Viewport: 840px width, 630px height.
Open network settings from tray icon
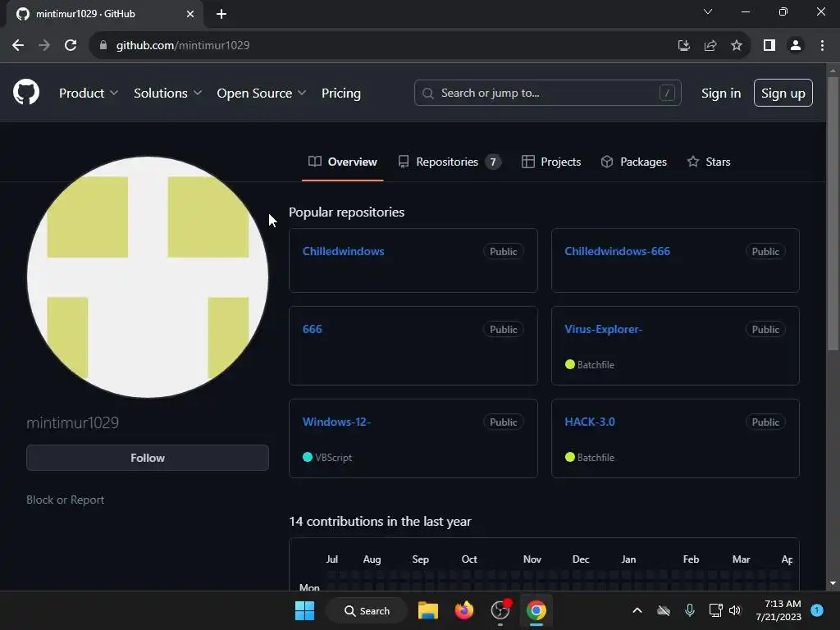coord(715,610)
